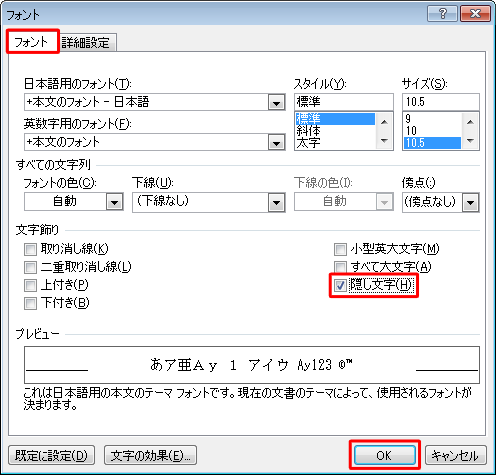
Task: Switch to the フォント tab
Action: point(32,42)
